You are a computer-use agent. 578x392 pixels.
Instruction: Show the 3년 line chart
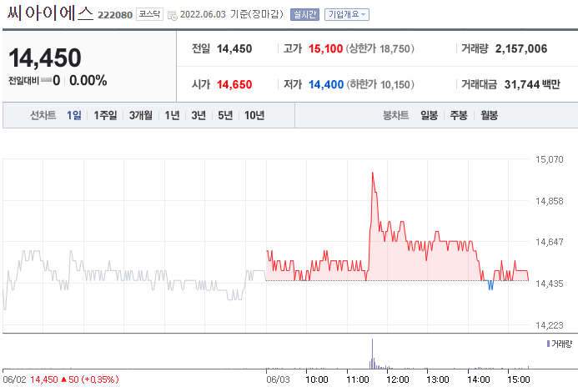199,115
